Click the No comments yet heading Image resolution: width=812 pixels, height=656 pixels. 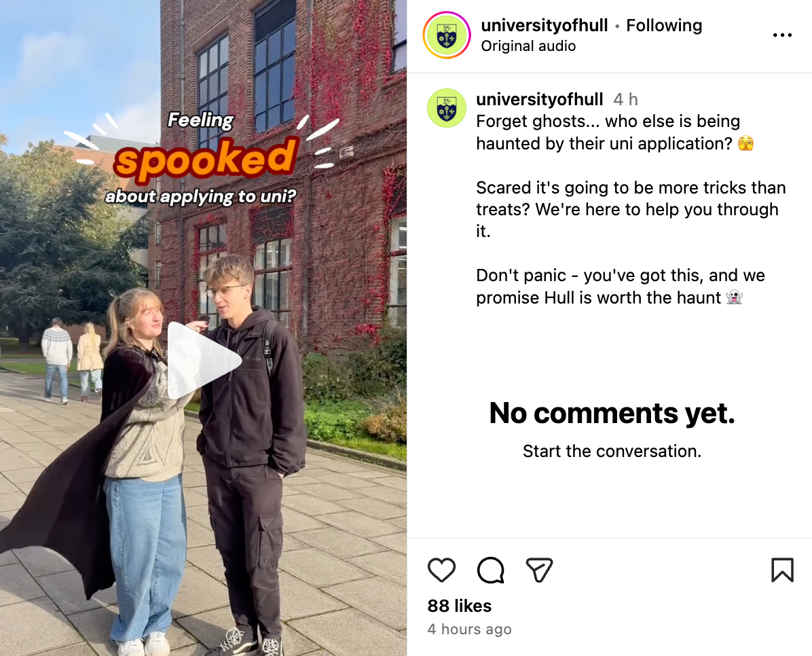point(612,413)
